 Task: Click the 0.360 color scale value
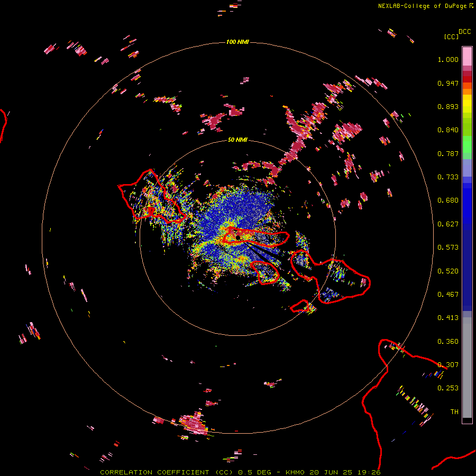[x=448, y=342]
